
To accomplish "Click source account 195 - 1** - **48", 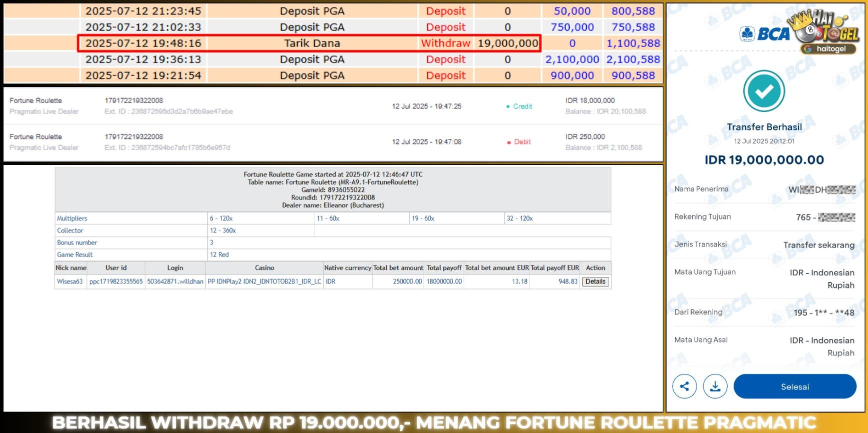I will click(x=824, y=312).
